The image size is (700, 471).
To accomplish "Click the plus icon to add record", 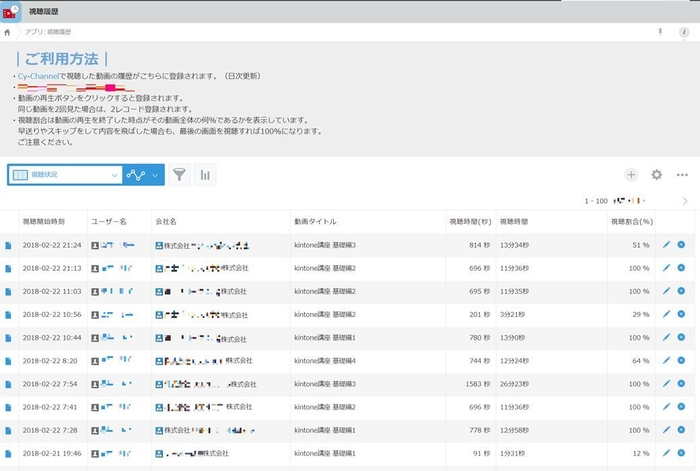I will [x=631, y=175].
